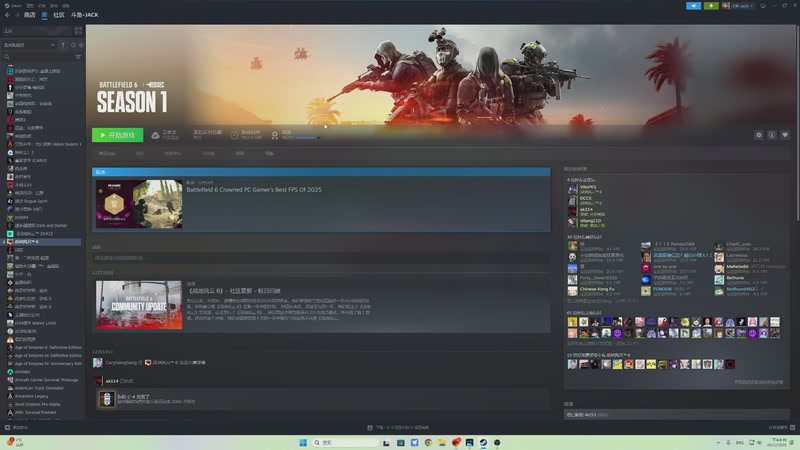Open the games filter dropdown in sidebar
The image size is (800, 450).
[x=29, y=45]
